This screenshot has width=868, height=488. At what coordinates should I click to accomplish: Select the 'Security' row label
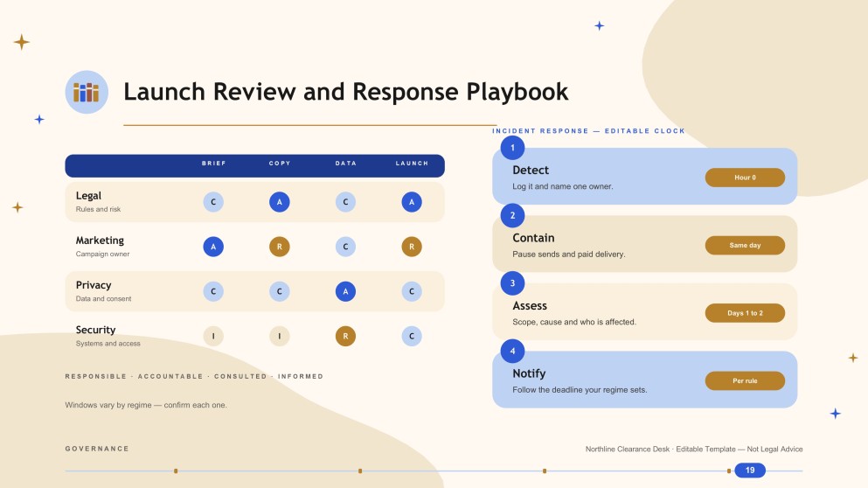click(x=96, y=330)
